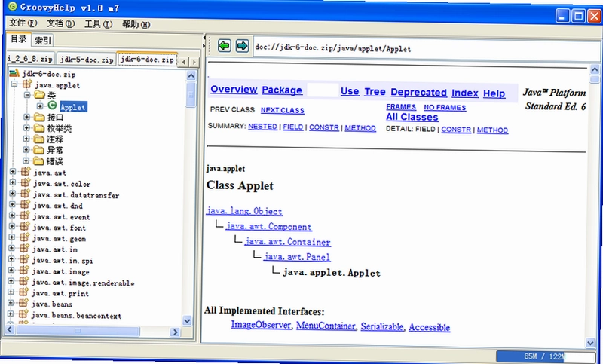Click the 85M / 122M memory bar
Image resolution: width=603 pixels, height=364 pixels.
pos(545,356)
